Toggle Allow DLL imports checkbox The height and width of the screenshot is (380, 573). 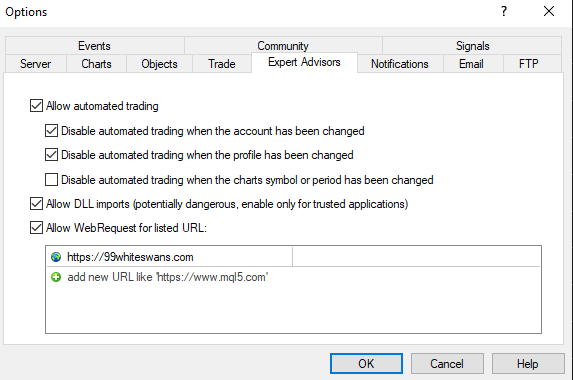click(x=36, y=204)
